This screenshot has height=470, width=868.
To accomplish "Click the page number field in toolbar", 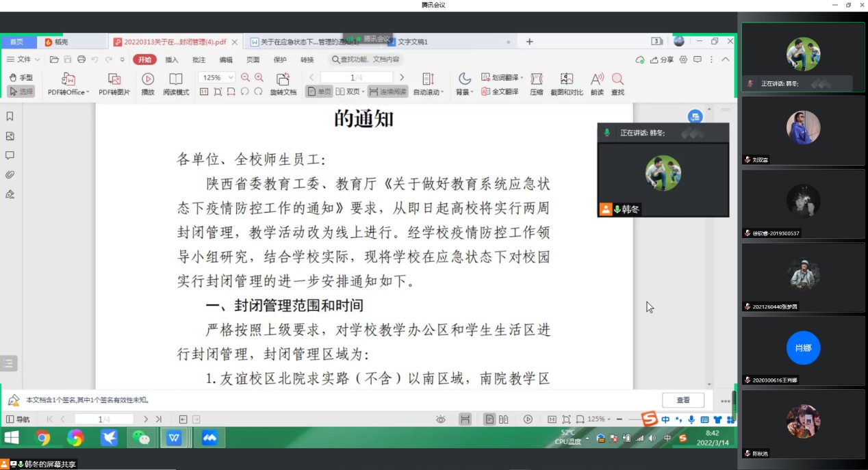I will pos(356,77).
